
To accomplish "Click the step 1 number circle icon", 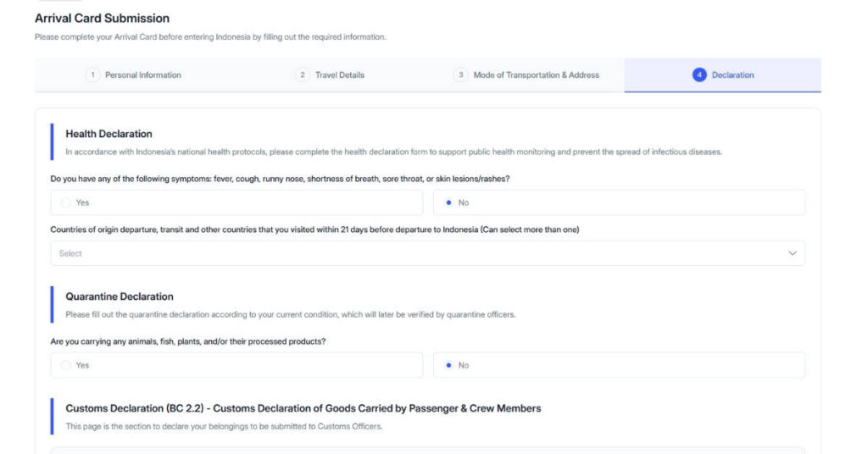I will (92, 75).
